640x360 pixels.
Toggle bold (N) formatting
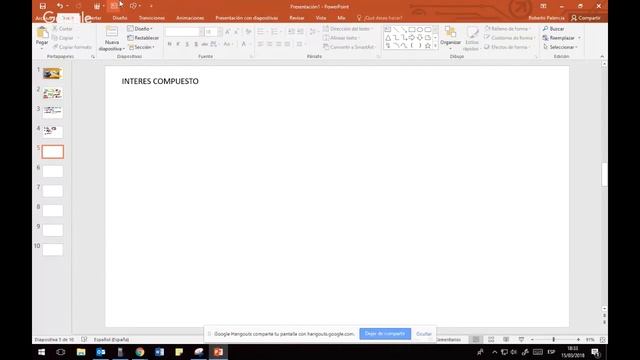169,44
